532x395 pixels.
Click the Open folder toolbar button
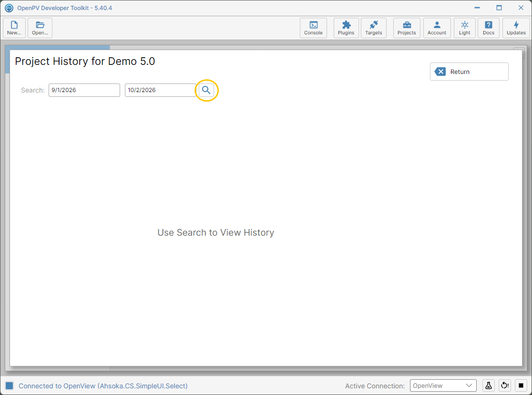point(40,28)
